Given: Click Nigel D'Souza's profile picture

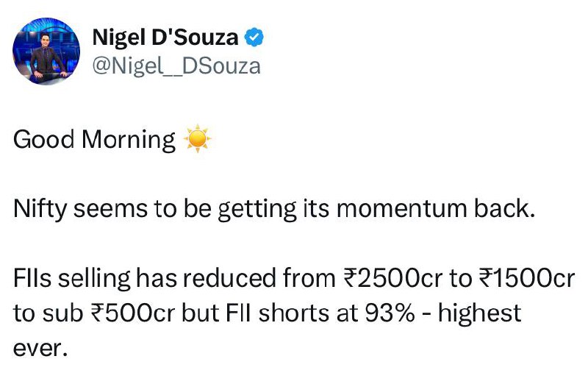Looking at the screenshot, I should (47, 51).
